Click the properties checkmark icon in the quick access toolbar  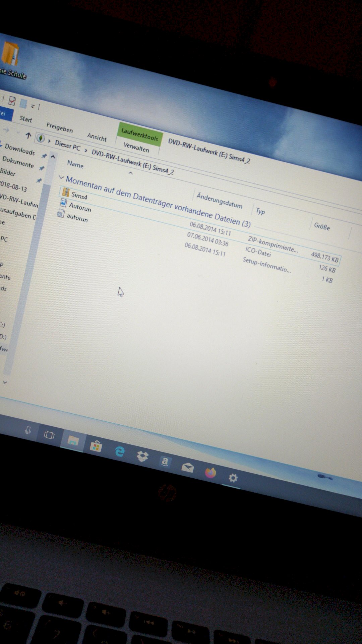point(12,101)
